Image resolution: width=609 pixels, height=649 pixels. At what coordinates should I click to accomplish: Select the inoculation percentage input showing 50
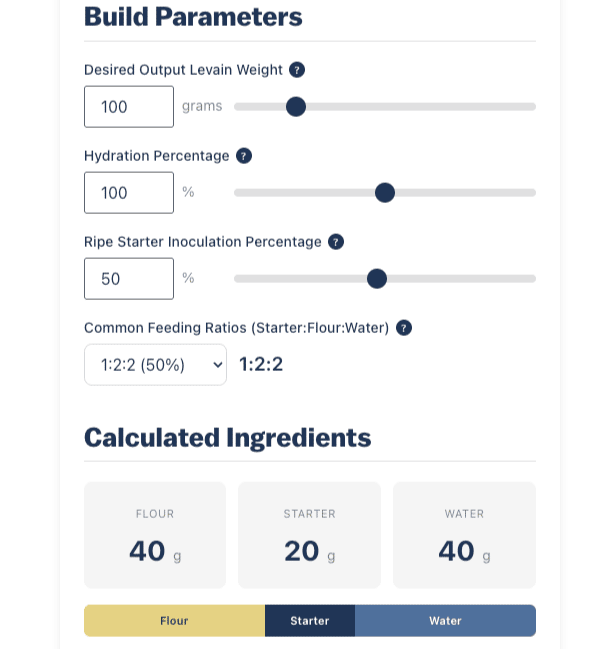coord(129,279)
